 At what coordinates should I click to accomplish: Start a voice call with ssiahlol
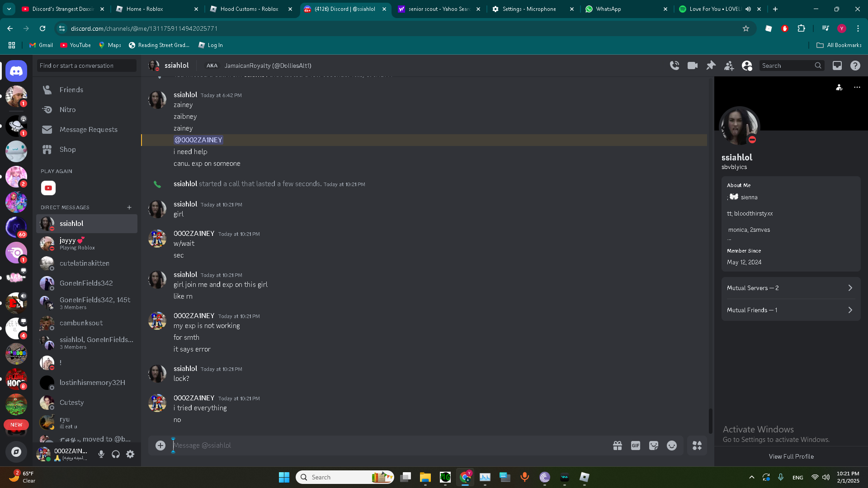click(674, 66)
